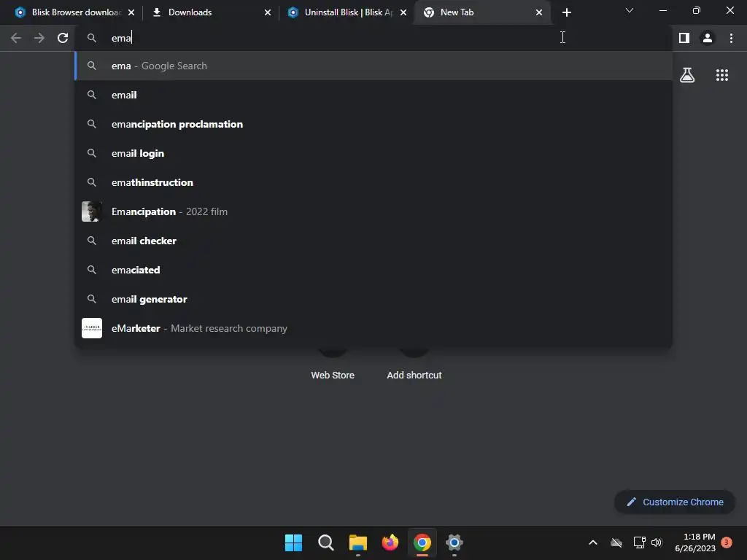Select the 'emathinstruction' suggestion
747x560 pixels.
373,182
